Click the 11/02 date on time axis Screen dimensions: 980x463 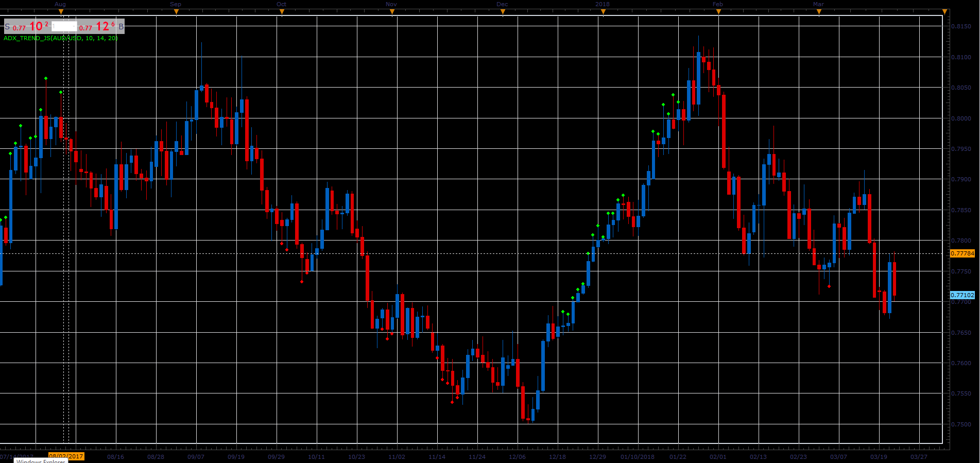tap(397, 457)
